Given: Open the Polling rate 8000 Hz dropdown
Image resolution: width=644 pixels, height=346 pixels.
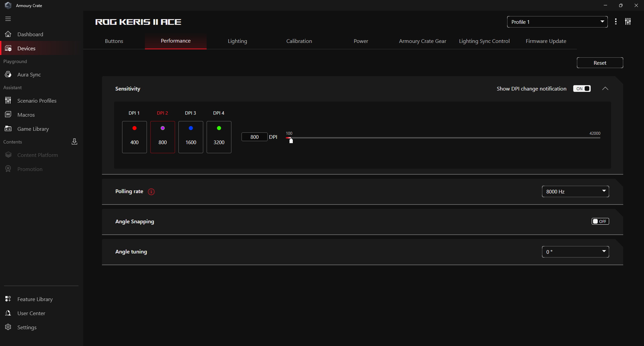Looking at the screenshot, I should tap(576, 191).
